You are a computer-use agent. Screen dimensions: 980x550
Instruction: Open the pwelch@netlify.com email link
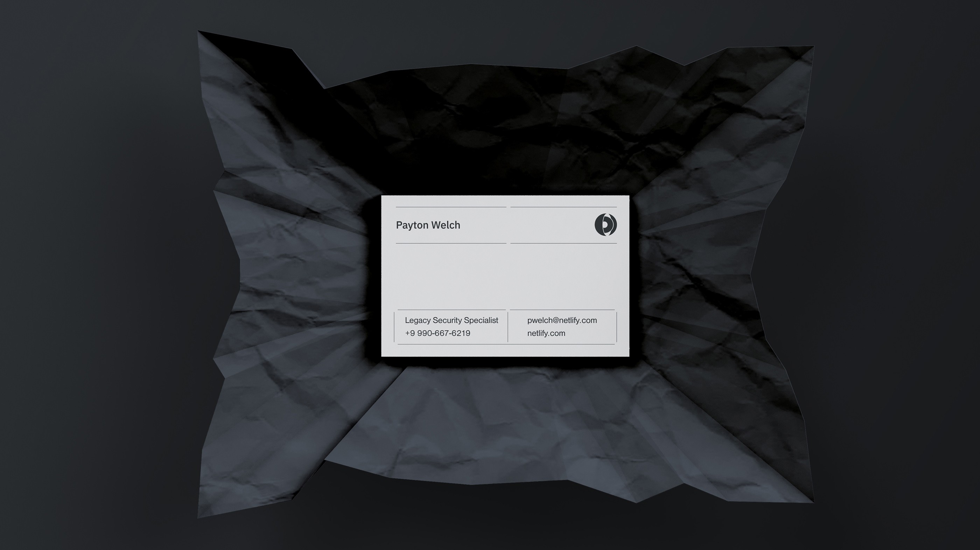coord(562,320)
